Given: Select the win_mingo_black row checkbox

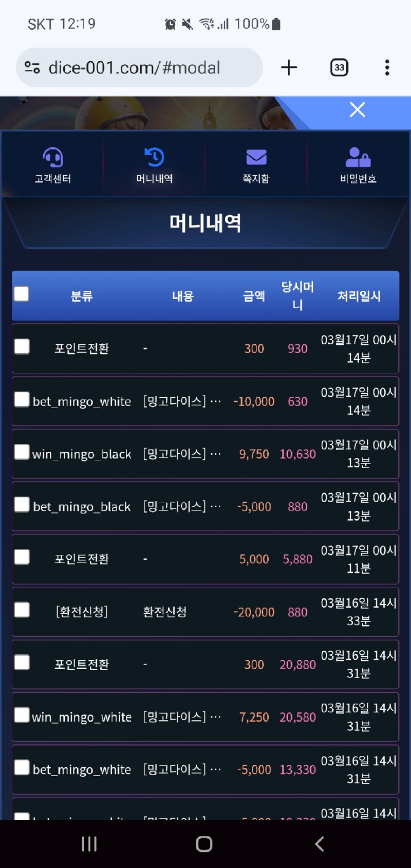Looking at the screenshot, I should [22, 452].
